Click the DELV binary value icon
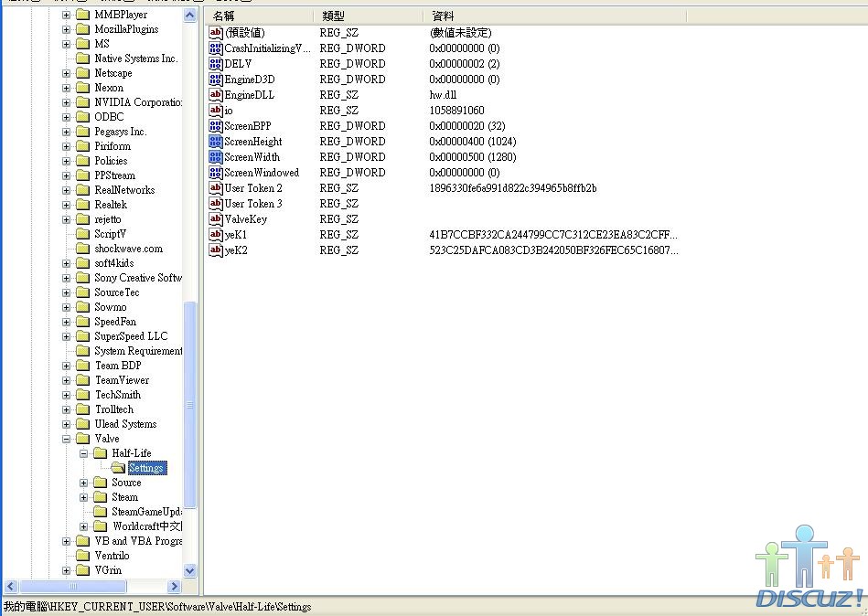The image size is (868, 616). [216, 64]
